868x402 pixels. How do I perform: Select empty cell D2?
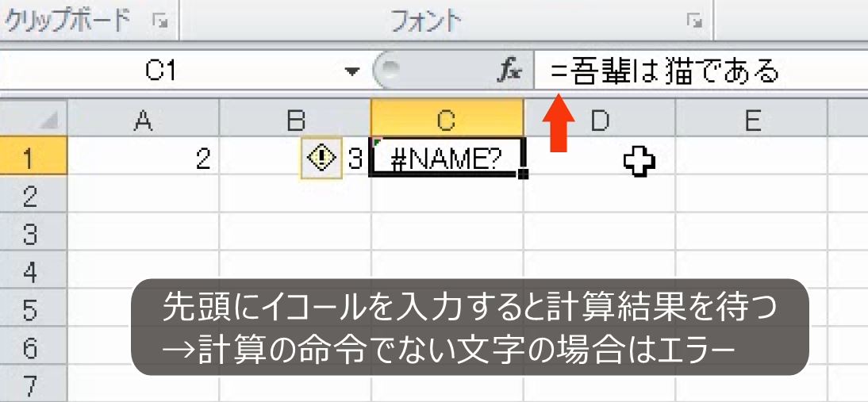(x=600, y=194)
